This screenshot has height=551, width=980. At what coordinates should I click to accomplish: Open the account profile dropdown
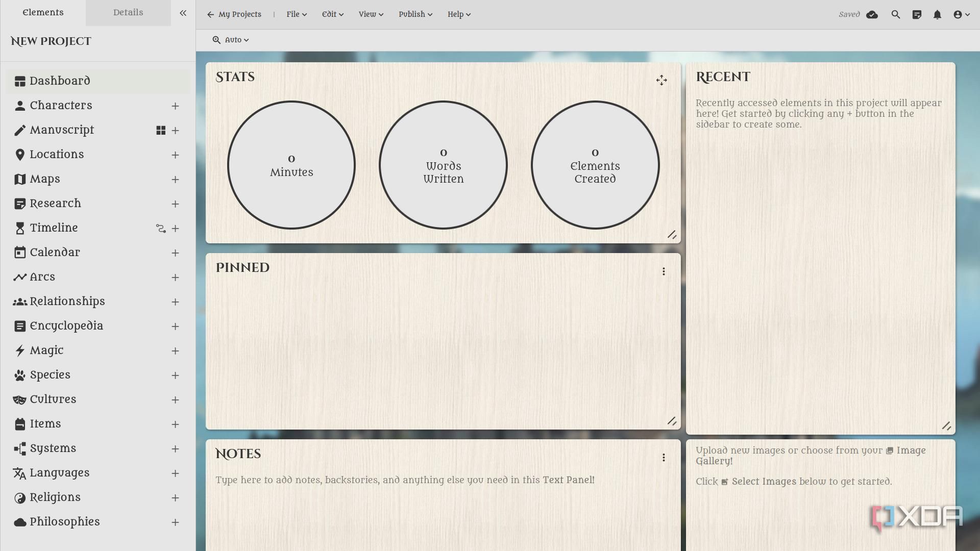click(961, 15)
